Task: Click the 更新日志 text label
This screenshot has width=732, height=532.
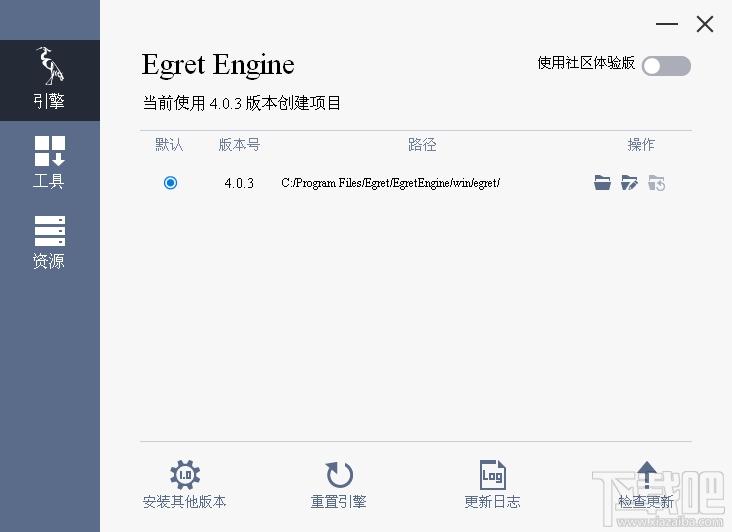Action: point(493,502)
